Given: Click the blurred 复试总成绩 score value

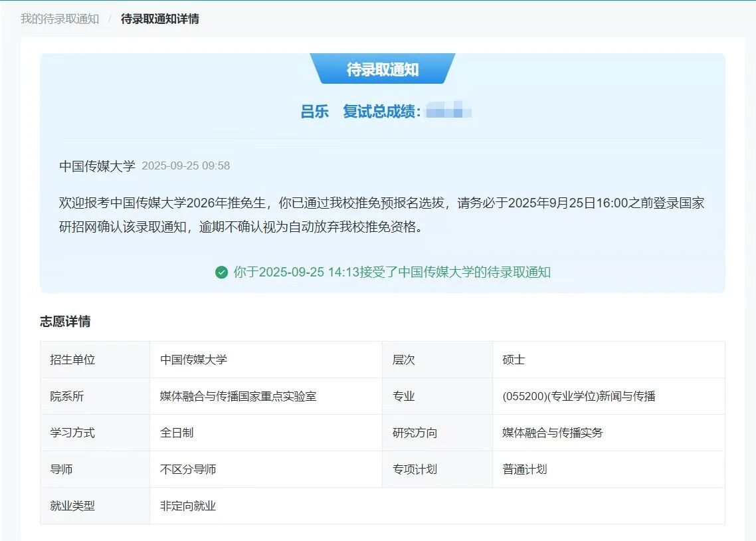Looking at the screenshot, I should (448, 112).
